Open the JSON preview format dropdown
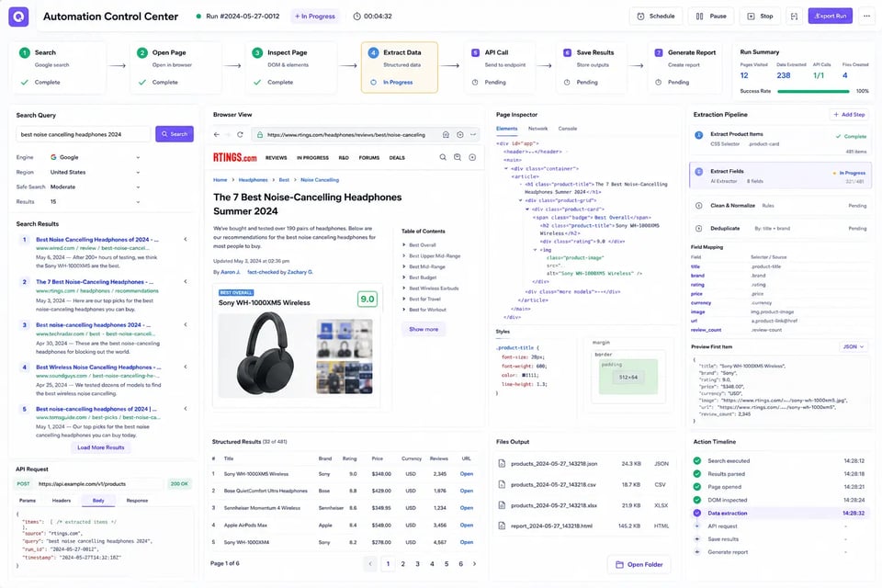The image size is (882, 588). pyautogui.click(x=854, y=347)
